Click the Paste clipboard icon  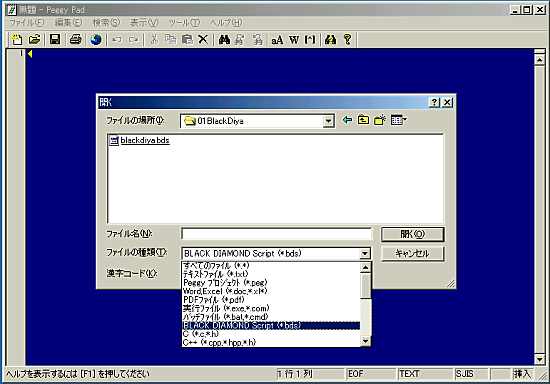(187, 39)
